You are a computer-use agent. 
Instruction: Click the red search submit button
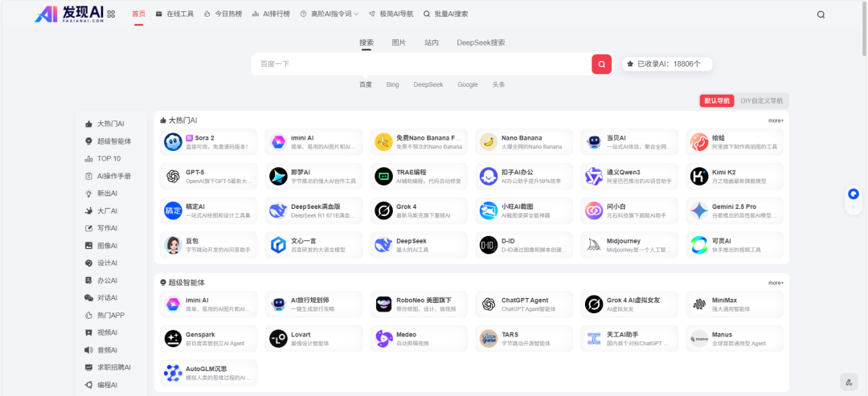pos(601,64)
